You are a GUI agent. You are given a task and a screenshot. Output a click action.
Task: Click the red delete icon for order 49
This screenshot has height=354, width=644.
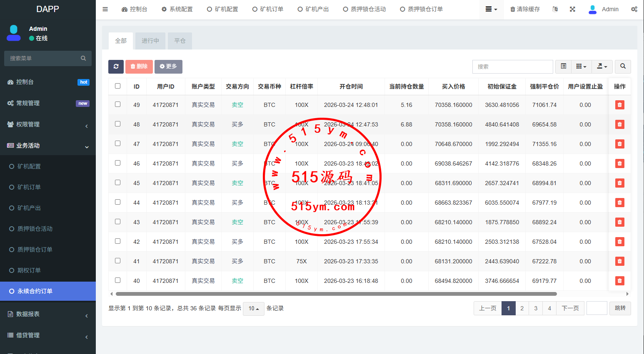tap(619, 105)
